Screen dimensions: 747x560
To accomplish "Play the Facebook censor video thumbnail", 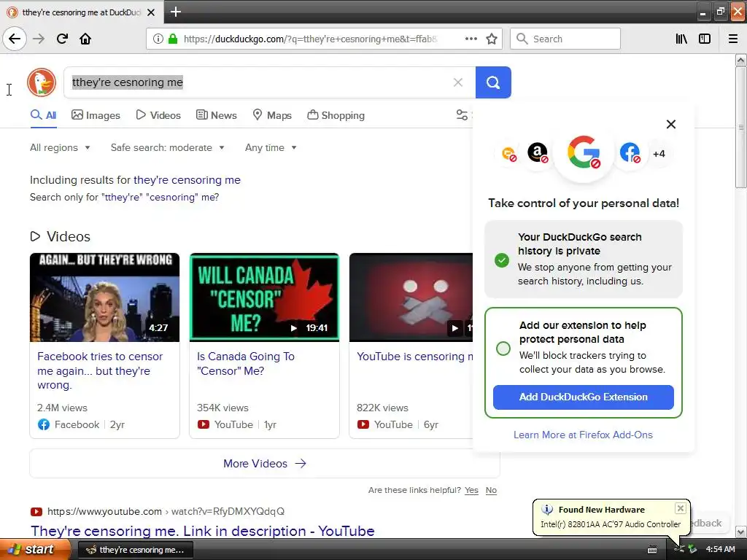I will [x=105, y=297].
